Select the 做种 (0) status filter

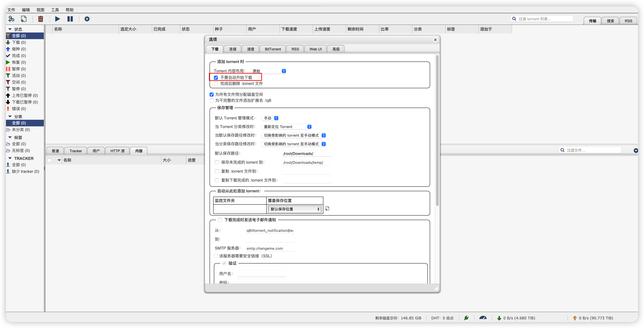pyautogui.click(x=25, y=49)
